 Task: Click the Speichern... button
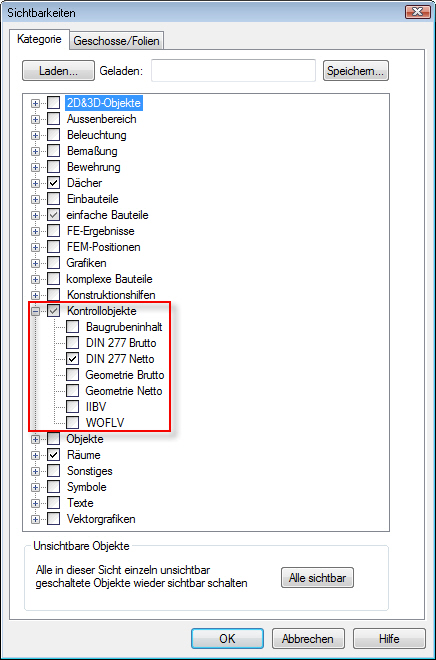(x=356, y=71)
